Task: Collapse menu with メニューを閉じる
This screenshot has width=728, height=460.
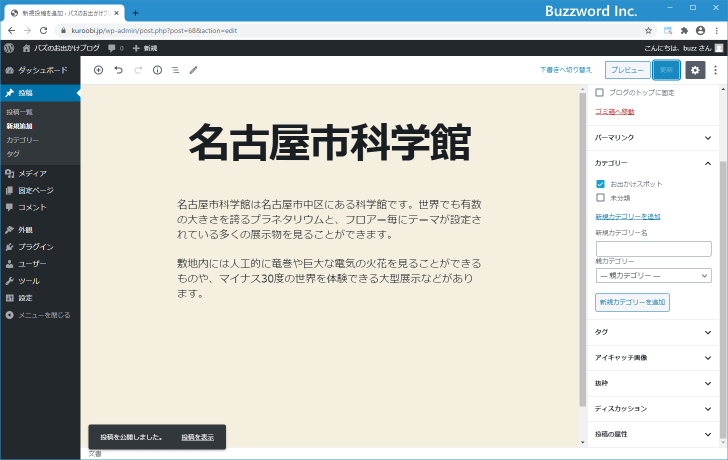Action: pyautogui.click(x=40, y=315)
